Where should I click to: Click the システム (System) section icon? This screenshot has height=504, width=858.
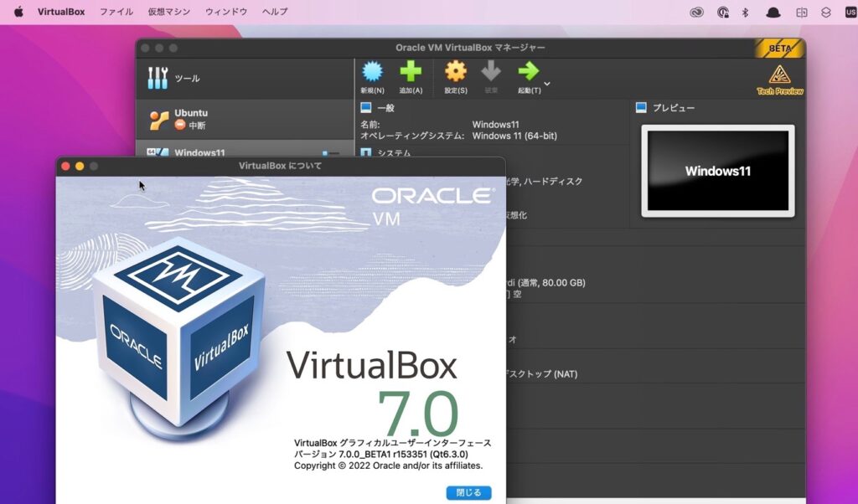364,152
